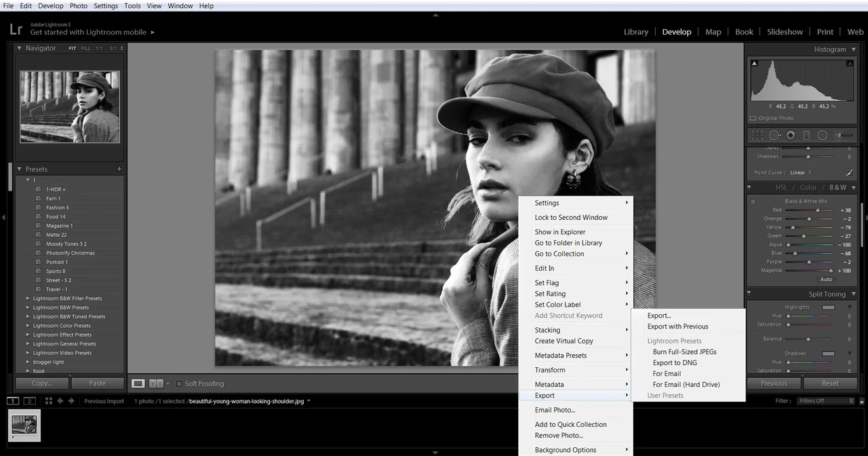The height and width of the screenshot is (456, 868).
Task: Select the Spot Removal tool
Action: [774, 135]
